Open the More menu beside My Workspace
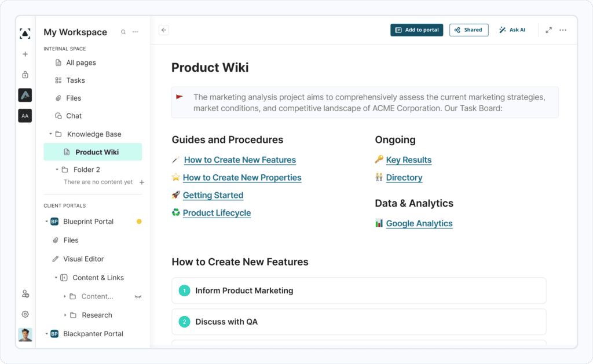This screenshot has height=364, width=593. pos(135,32)
